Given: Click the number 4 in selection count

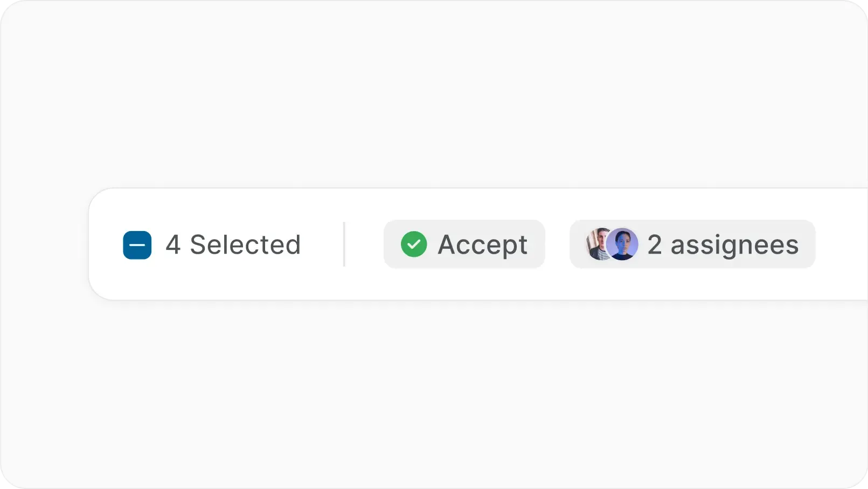Looking at the screenshot, I should coord(172,244).
